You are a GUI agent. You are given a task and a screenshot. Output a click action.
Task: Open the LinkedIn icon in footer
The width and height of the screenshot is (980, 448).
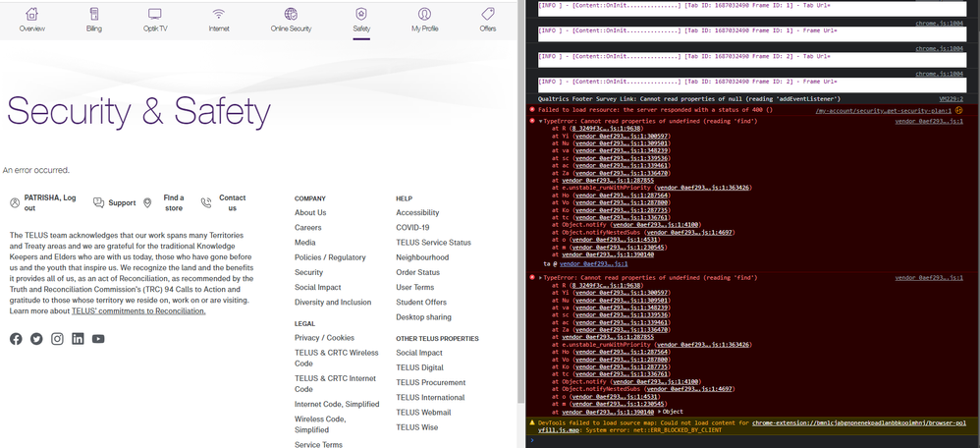point(78,339)
